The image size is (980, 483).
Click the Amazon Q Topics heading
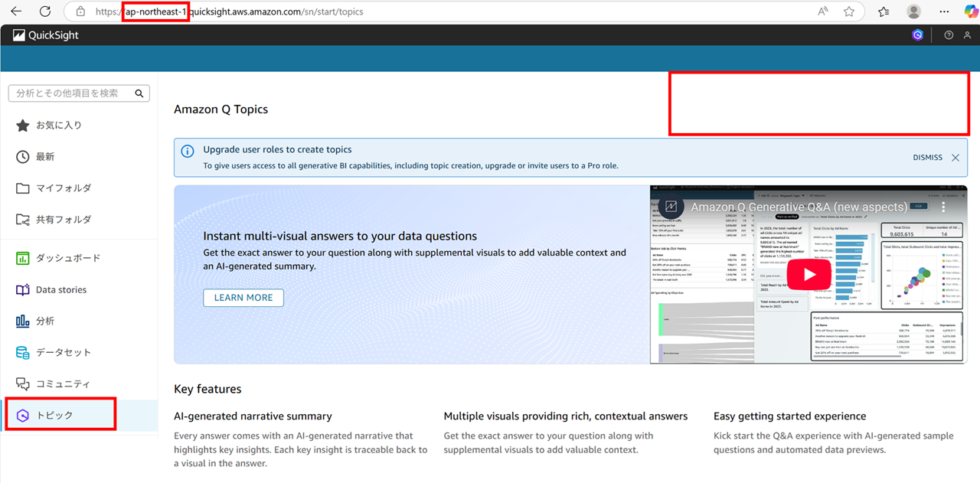coord(220,109)
